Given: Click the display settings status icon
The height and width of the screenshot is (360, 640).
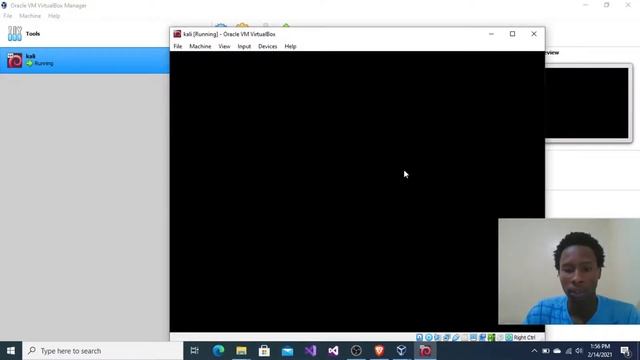Looking at the screenshot, I should click(x=473, y=338).
